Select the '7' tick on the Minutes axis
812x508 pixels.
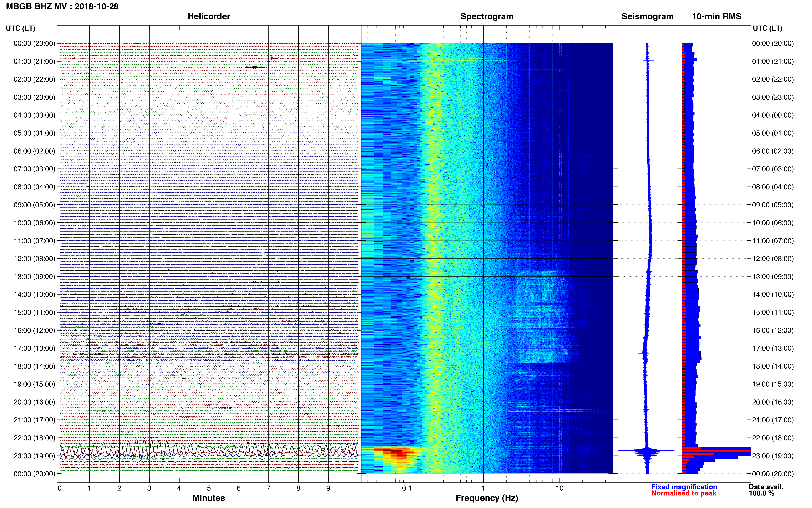[269, 488]
